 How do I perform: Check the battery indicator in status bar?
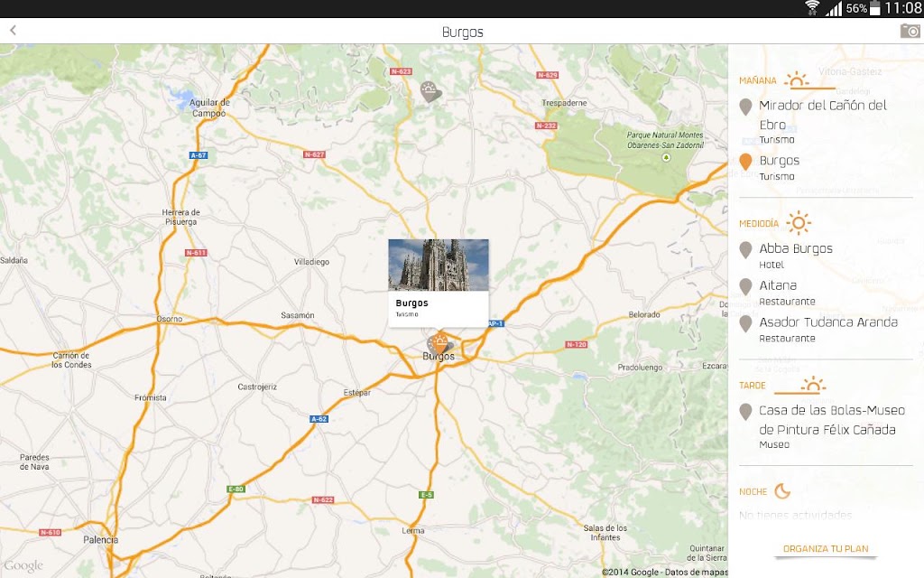pos(875,8)
